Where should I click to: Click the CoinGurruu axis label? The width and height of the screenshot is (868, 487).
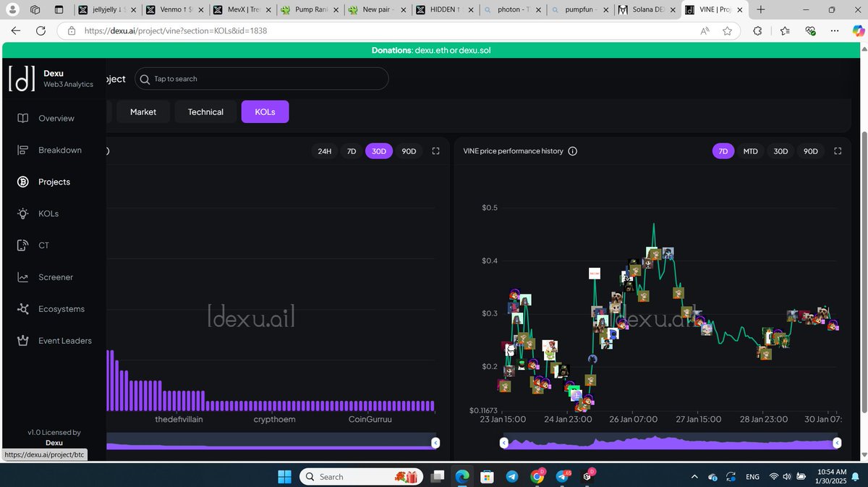370,419
